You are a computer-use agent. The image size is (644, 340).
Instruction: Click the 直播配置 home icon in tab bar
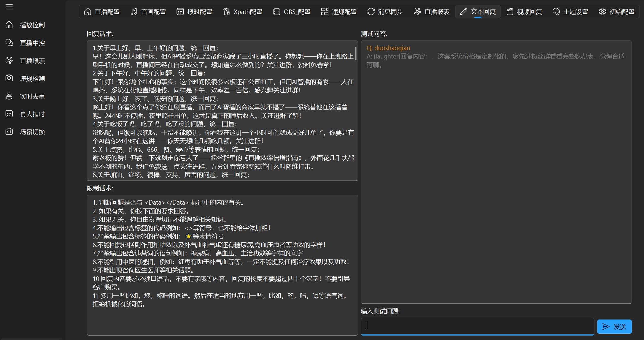click(x=88, y=12)
